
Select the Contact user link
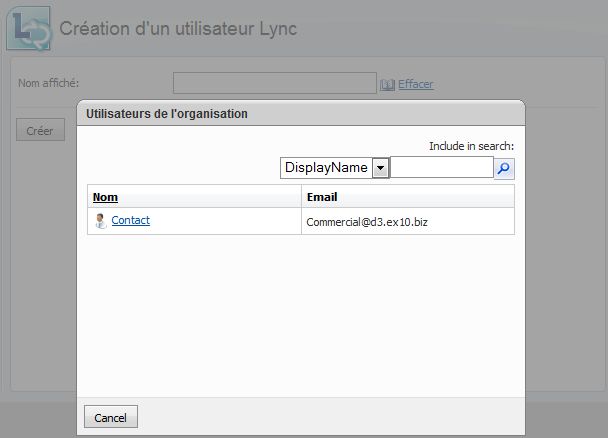[x=130, y=220]
